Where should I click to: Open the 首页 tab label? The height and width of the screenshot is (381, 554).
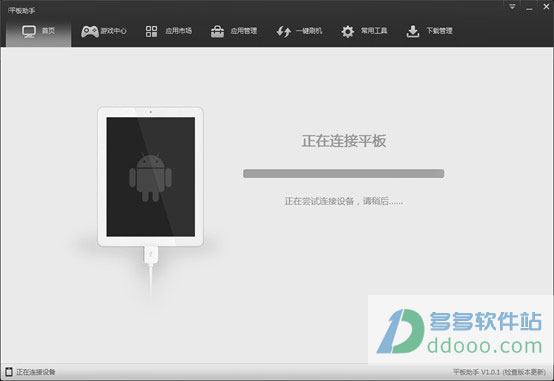point(48,31)
